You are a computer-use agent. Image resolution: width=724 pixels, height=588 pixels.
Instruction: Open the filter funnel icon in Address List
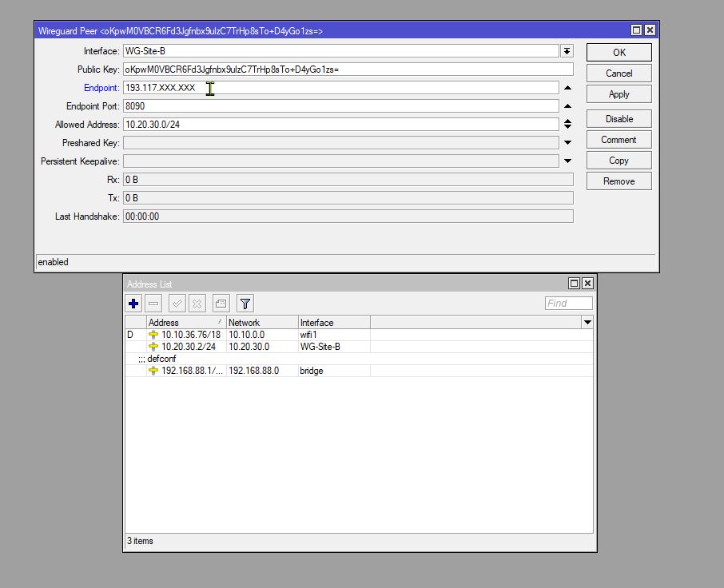click(x=245, y=304)
